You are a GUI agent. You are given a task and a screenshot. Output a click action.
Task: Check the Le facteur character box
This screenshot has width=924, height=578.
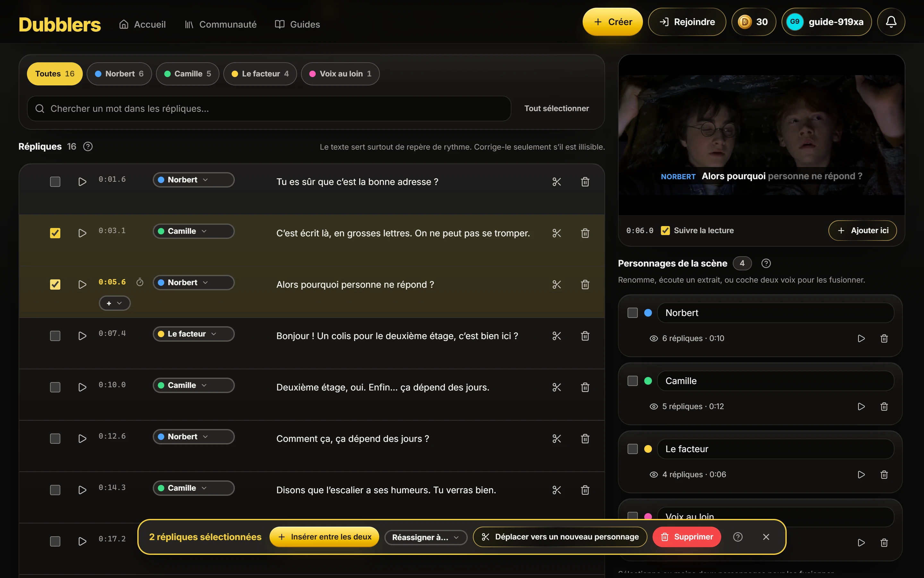click(633, 449)
